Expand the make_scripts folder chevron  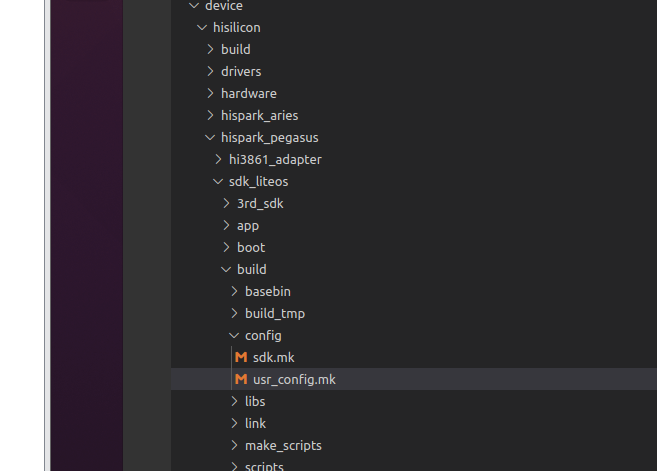[x=234, y=445]
